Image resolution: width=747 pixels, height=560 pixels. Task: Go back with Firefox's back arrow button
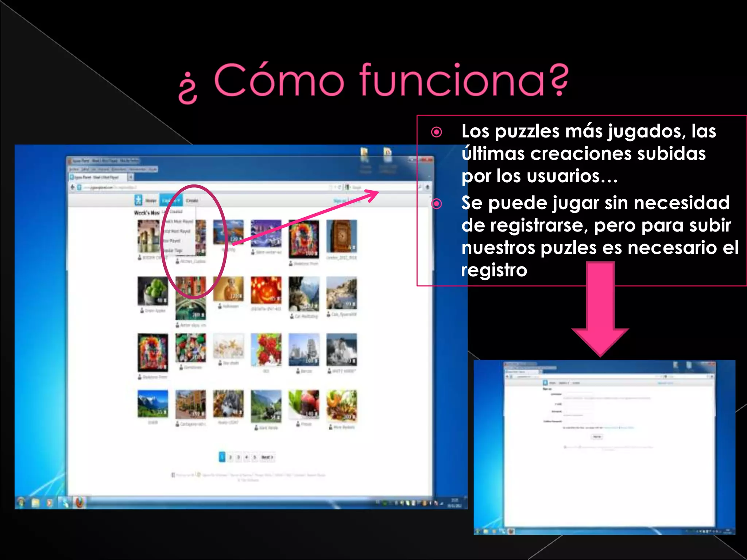click(72, 187)
